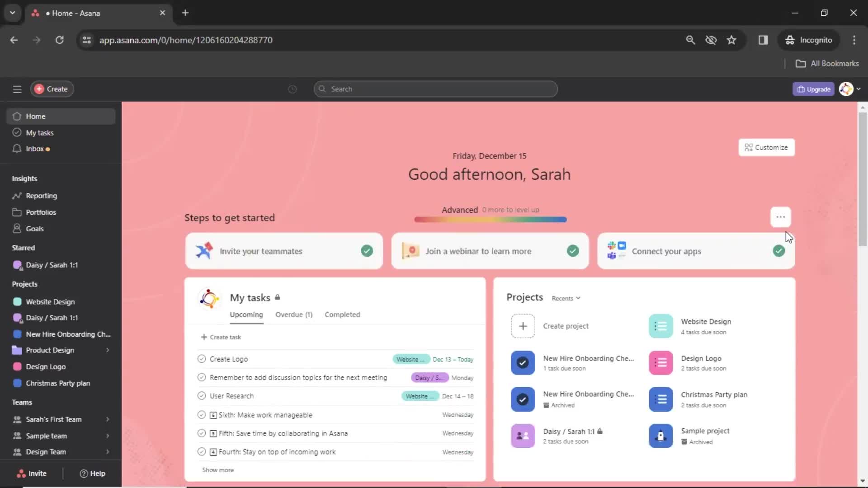Complete the Fifth: Save time task
The image size is (868, 488).
pos(202,433)
